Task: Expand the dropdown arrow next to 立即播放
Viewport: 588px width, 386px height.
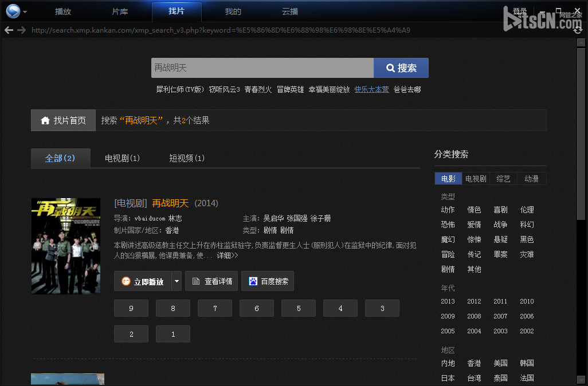Action: point(177,281)
